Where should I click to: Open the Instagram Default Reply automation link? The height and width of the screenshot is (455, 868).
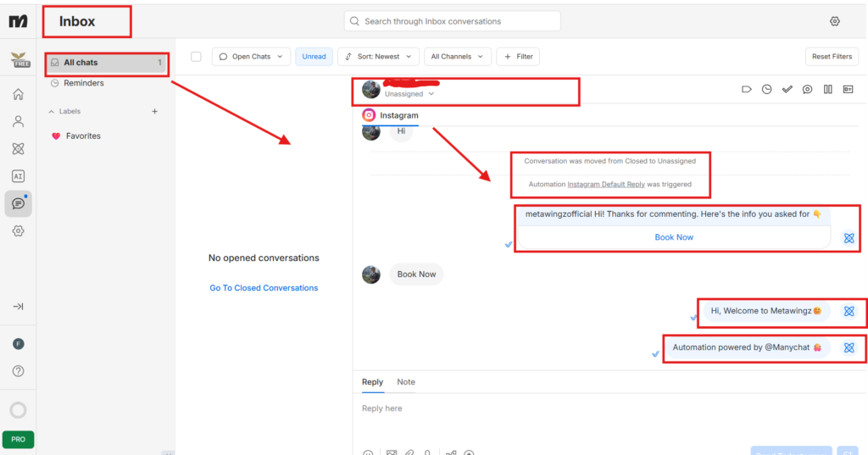606,185
